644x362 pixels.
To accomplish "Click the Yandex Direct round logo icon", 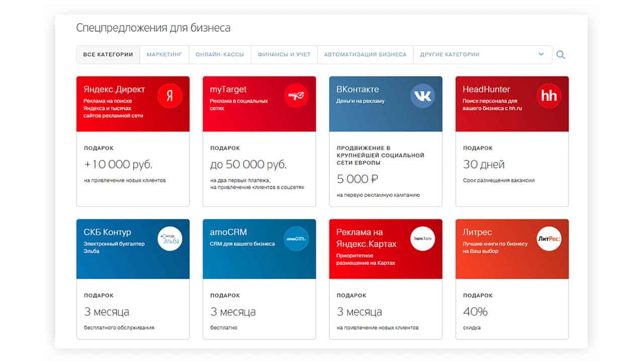I will (170, 96).
